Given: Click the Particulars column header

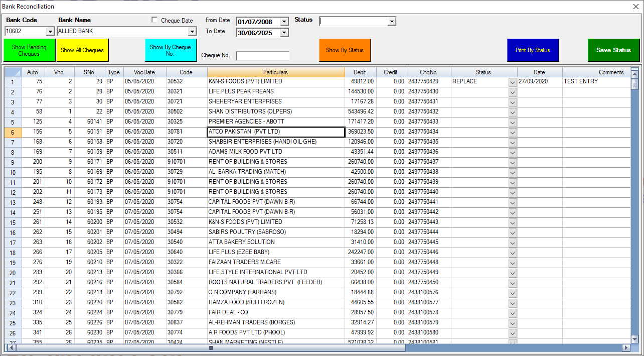Looking at the screenshot, I should click(x=276, y=72).
